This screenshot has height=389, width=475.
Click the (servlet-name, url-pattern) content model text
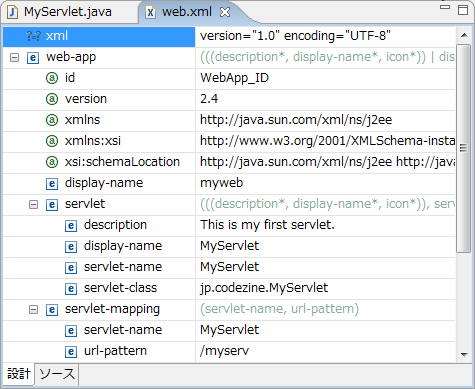coord(279,309)
